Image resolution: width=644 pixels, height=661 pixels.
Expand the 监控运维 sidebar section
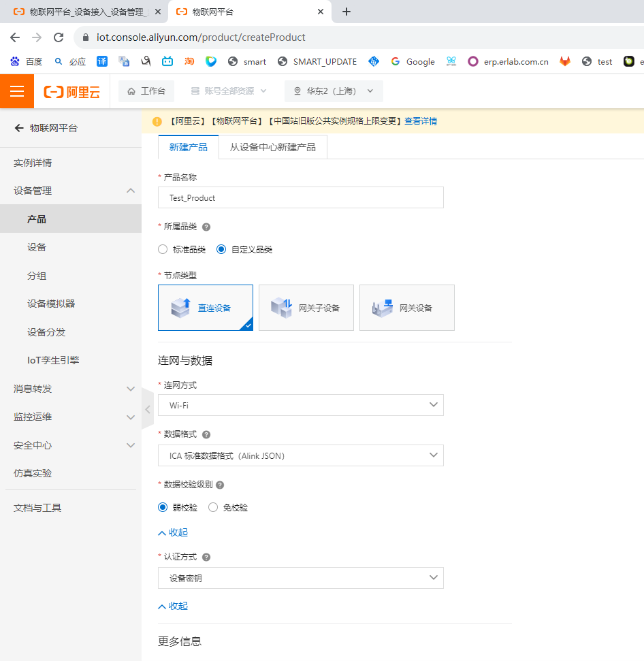click(x=131, y=417)
